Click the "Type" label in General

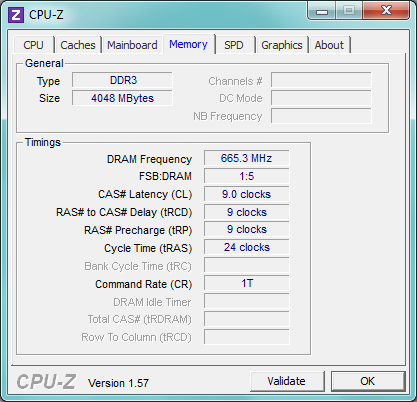tap(48, 81)
